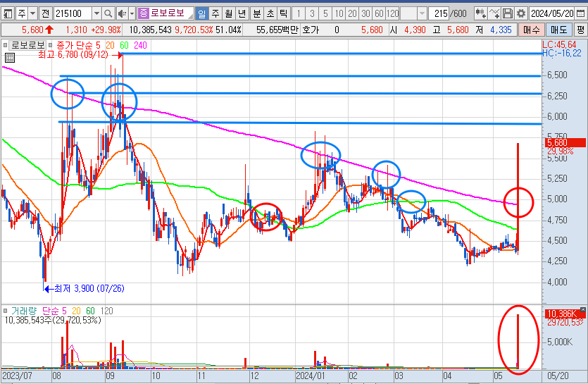The image size is (588, 384).
Task: Switch to 초 second chart
Action: click(x=270, y=14)
